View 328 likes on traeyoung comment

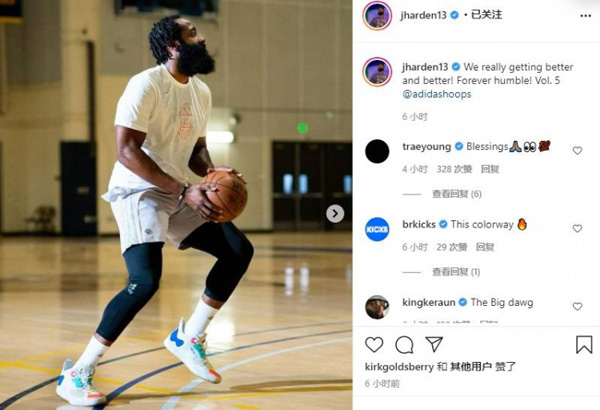pos(454,169)
